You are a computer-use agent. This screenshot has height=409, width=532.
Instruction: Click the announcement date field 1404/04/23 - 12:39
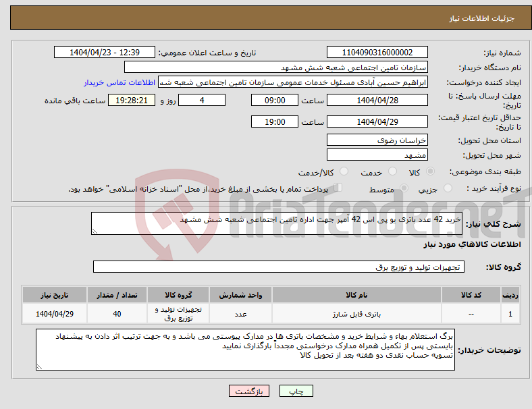tap(105, 52)
